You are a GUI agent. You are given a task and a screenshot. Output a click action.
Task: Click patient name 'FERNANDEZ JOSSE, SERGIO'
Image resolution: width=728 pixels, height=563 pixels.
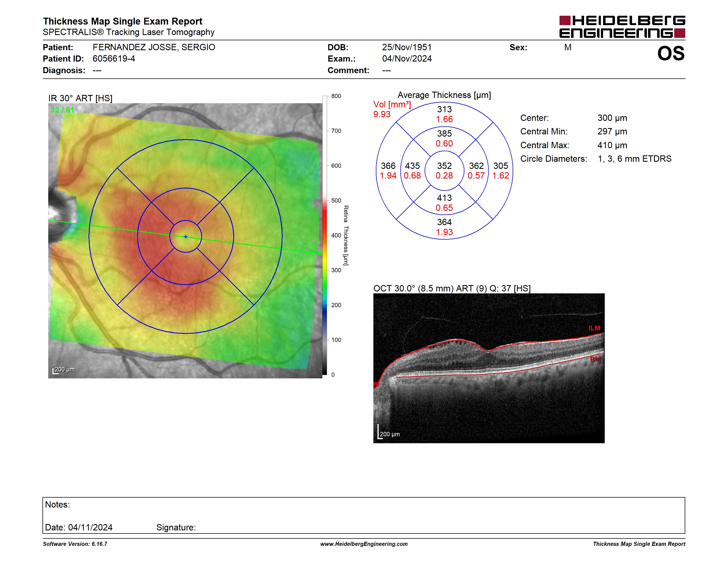click(154, 47)
